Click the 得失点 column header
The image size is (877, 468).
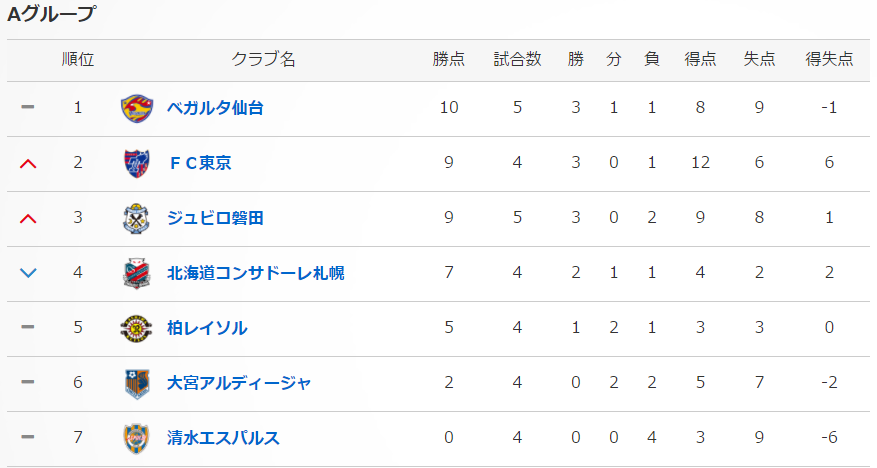click(x=829, y=59)
